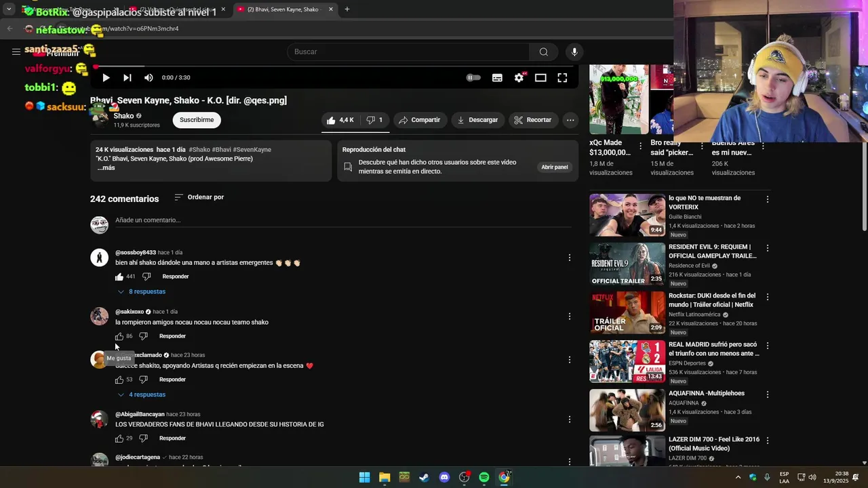Open the Windows Start menu
This screenshot has width=868, height=488.
tap(364, 477)
